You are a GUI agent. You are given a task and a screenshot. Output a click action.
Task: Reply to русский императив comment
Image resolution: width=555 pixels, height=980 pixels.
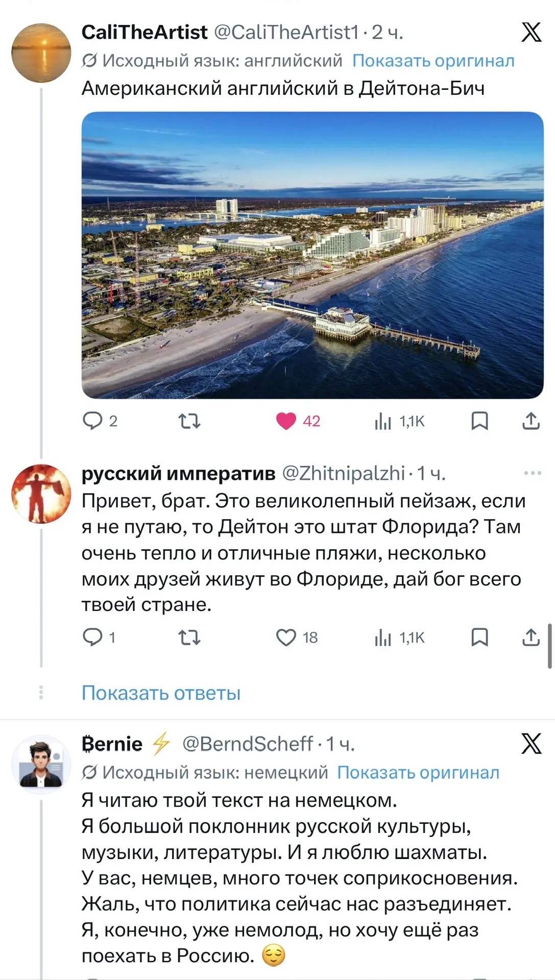coord(93,638)
